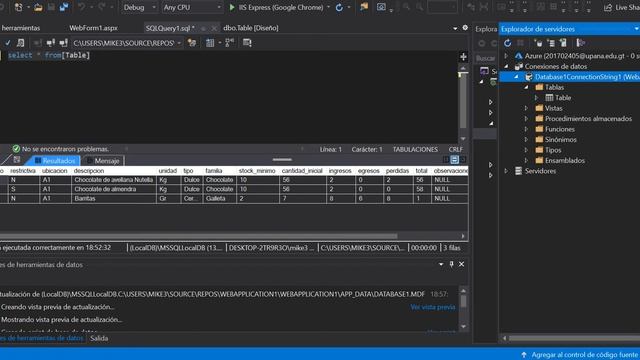The image size is (640, 360).
Task: Click the split editor plus icon
Action: (463, 57)
